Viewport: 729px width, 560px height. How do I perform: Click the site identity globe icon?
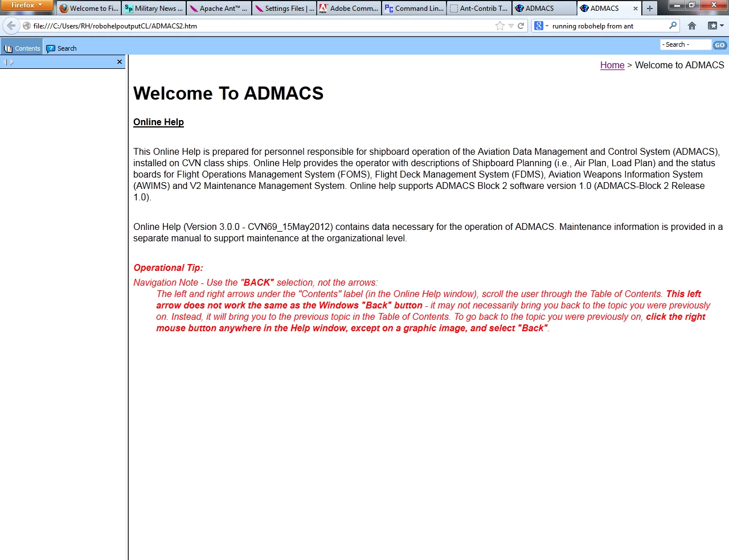[x=27, y=26]
